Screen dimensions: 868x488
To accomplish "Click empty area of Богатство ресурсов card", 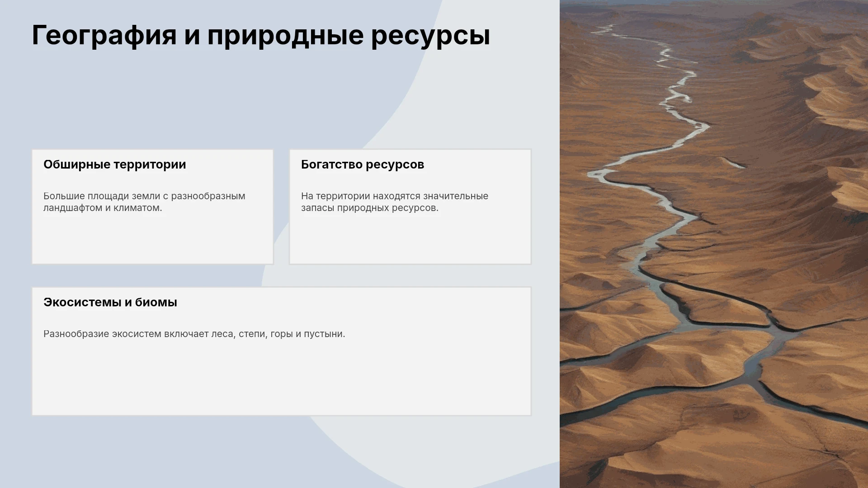I will (410, 239).
